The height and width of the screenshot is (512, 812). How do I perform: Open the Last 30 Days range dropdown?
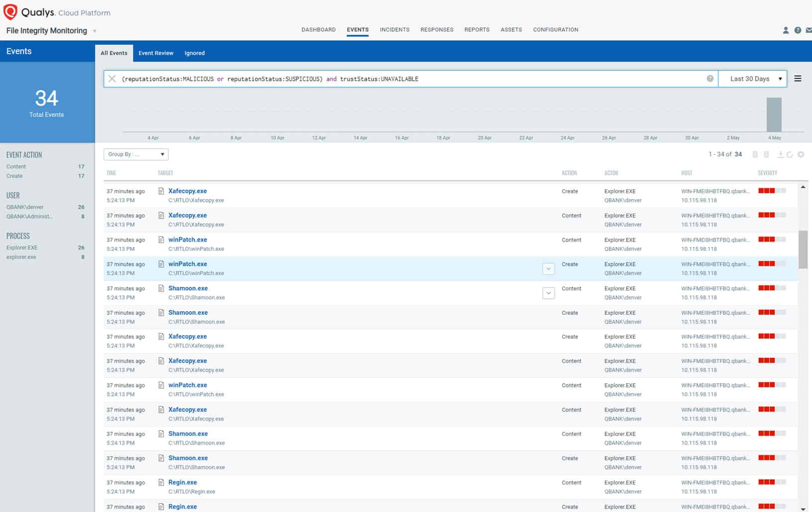[752, 79]
